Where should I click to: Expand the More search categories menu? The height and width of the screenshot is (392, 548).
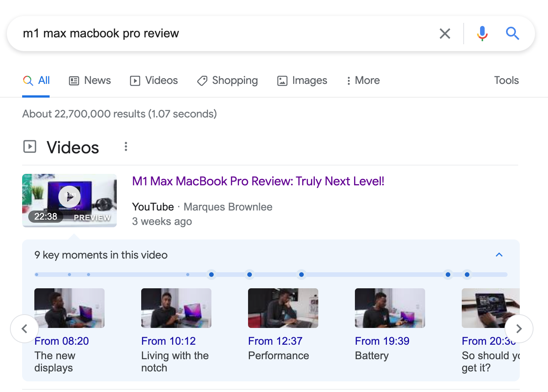point(363,80)
